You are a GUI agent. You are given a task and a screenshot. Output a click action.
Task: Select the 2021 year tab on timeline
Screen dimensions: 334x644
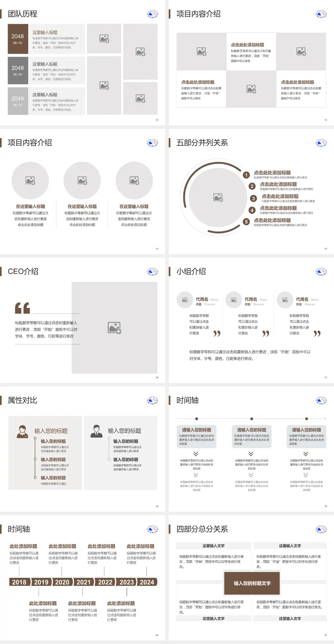83,582
